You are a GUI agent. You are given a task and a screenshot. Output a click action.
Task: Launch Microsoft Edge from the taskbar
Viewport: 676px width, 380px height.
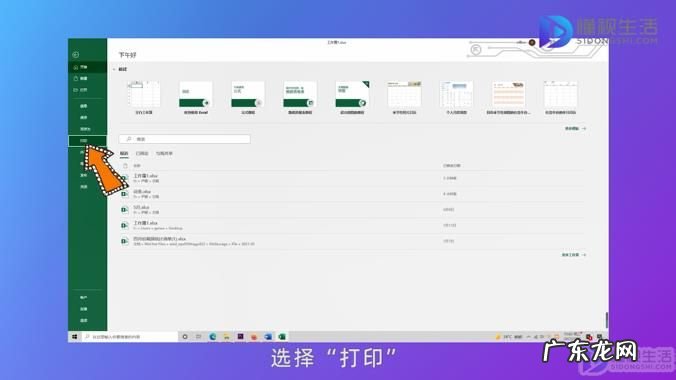tap(213, 337)
